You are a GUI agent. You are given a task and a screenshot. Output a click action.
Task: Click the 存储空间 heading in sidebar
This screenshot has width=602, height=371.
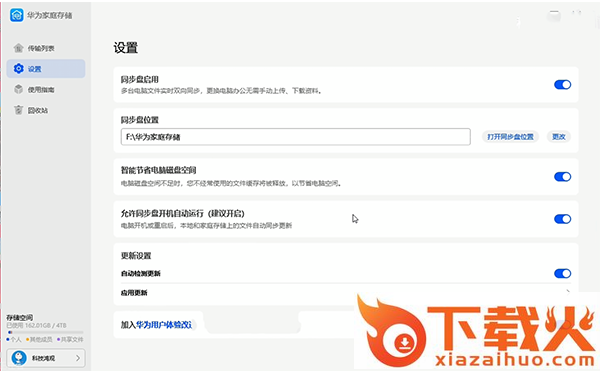coord(20,318)
